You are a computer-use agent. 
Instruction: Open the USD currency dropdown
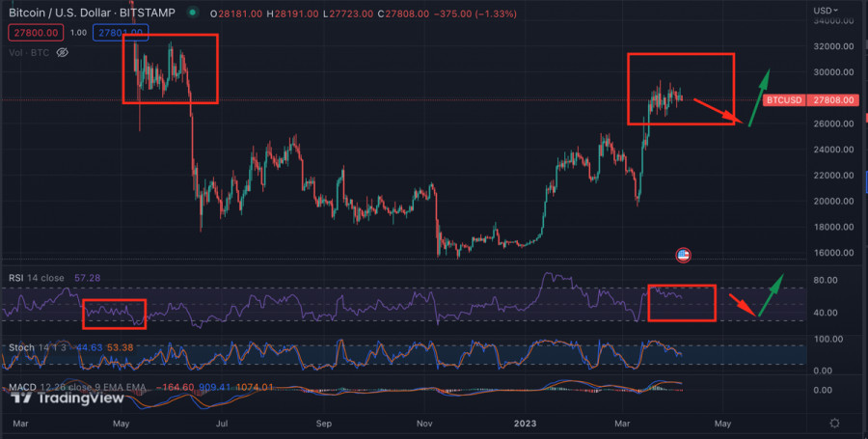(827, 12)
